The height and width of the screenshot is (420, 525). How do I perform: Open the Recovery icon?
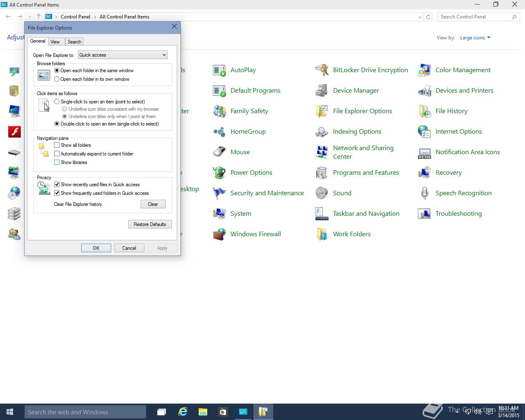click(x=425, y=173)
